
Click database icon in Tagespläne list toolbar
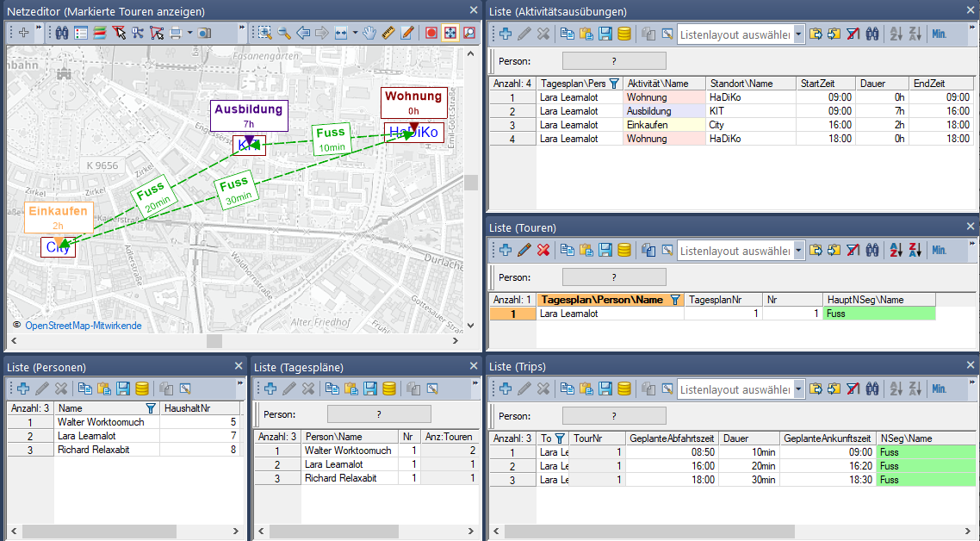(x=389, y=389)
